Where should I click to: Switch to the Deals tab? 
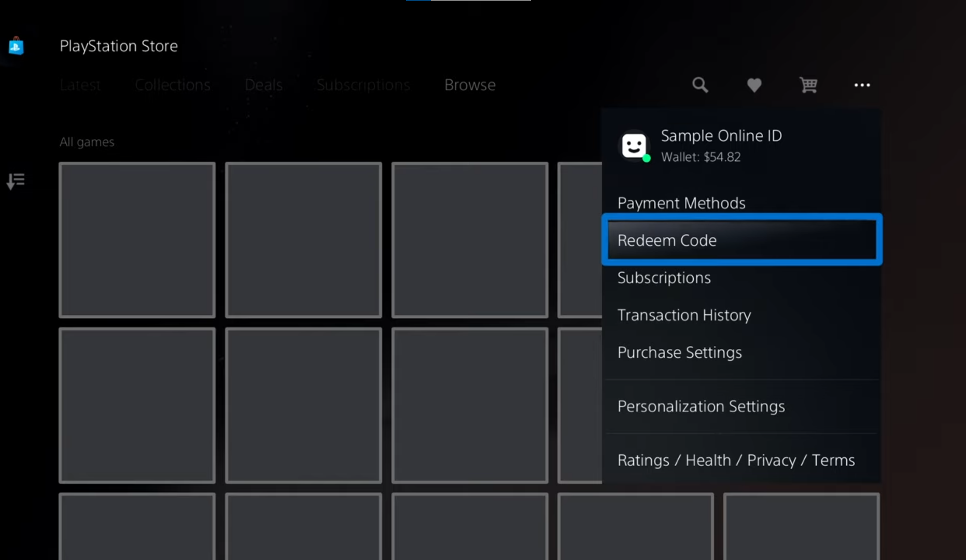[263, 85]
